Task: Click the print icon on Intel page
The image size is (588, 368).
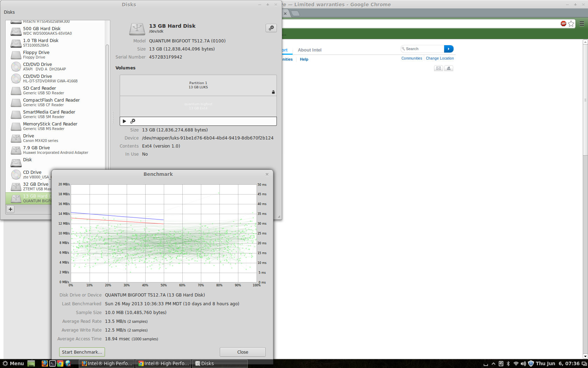Action: pyautogui.click(x=449, y=68)
